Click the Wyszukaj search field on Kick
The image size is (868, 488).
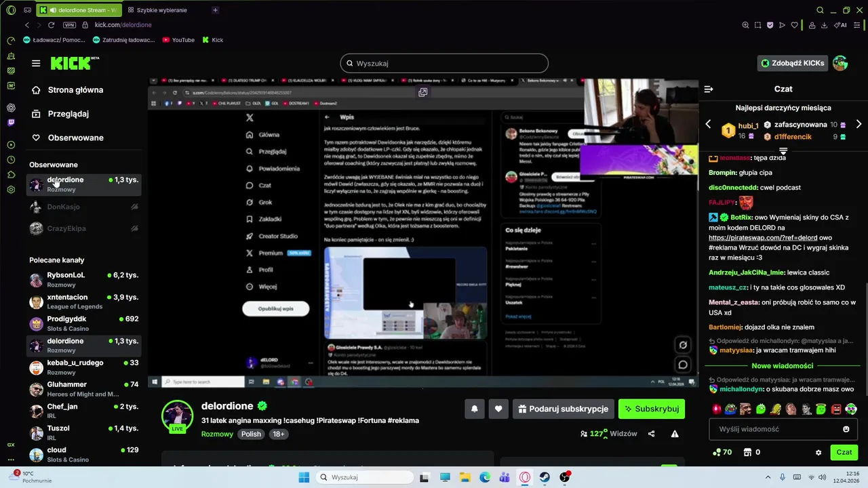coord(444,63)
